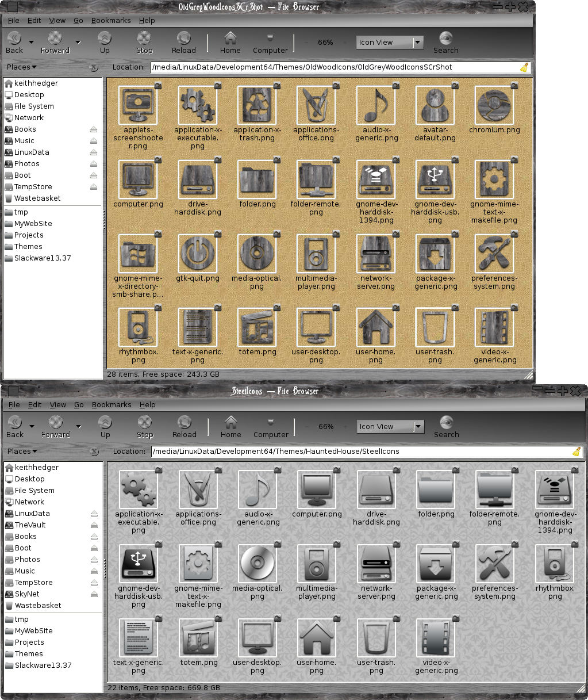This screenshot has width=588, height=700.
Task: Open Edit menu in bottom window
Action: (35, 404)
